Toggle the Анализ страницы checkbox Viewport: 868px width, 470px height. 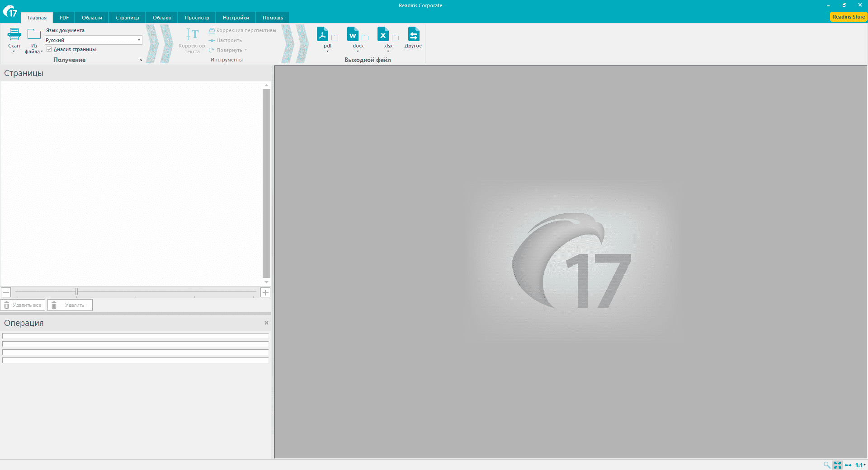click(x=49, y=49)
